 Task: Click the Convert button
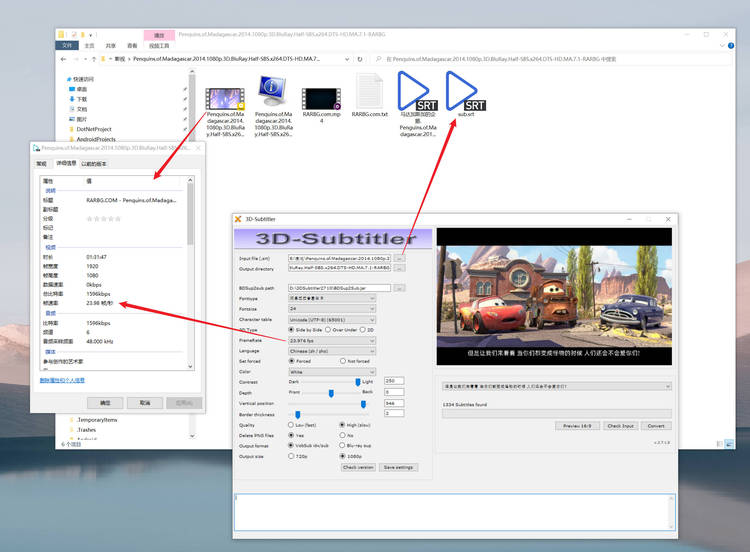pos(656,426)
